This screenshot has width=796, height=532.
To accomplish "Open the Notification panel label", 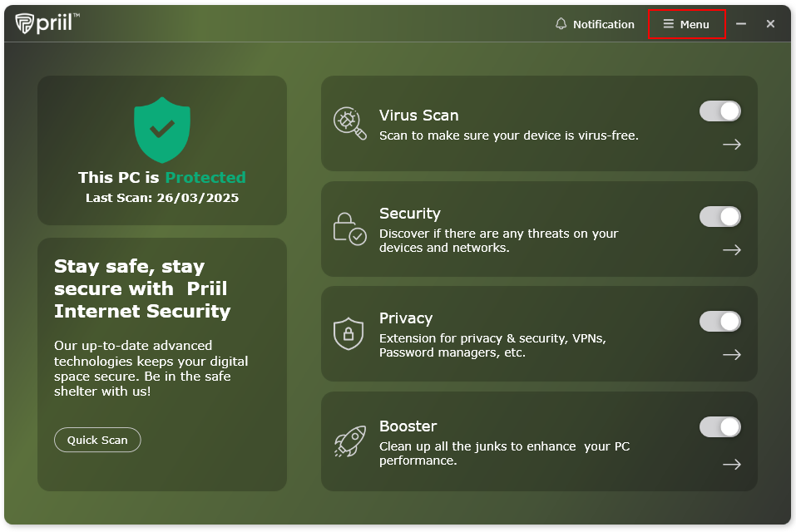I will 603,24.
